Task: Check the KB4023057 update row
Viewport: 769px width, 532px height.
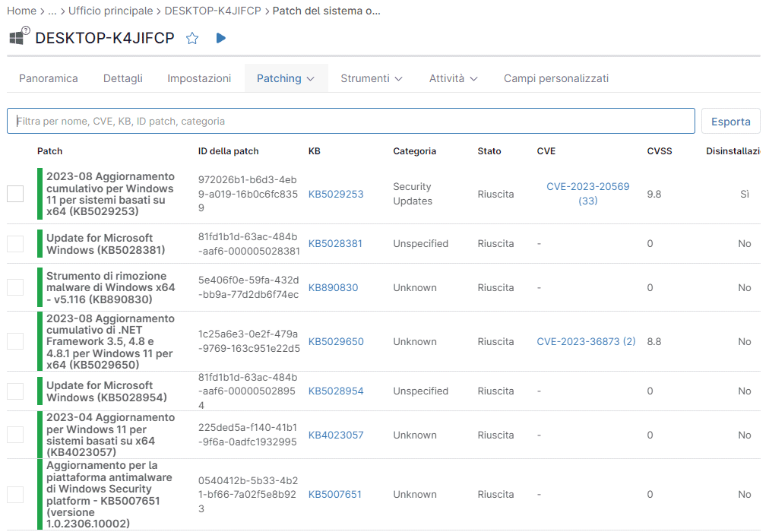Action: 15,435
